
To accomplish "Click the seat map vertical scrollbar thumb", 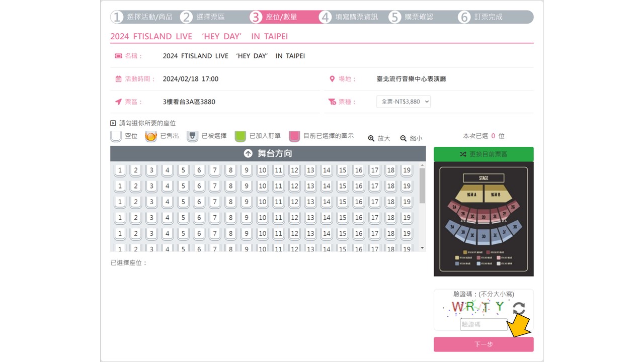I will coord(422,186).
